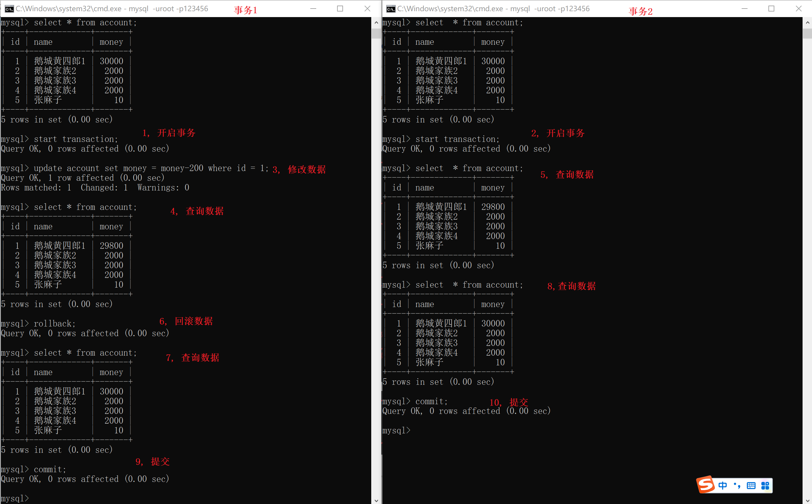The height and width of the screenshot is (504, 812).
Task: Click the left window scrollbar thumb
Action: click(376, 34)
